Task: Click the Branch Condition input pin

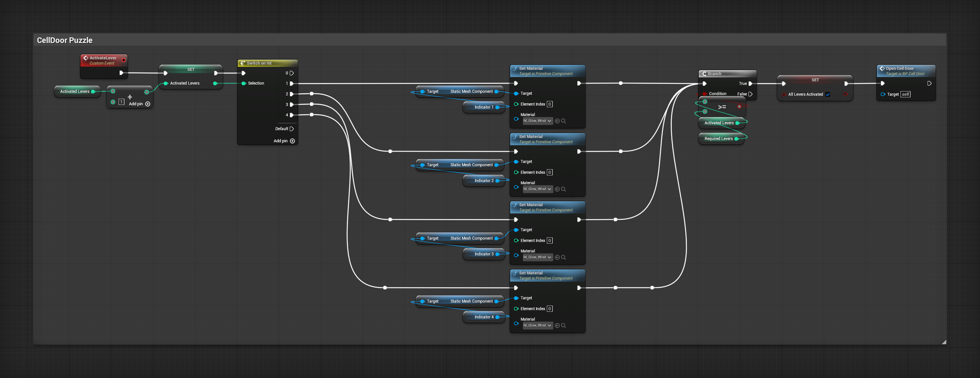Action: pyautogui.click(x=705, y=94)
